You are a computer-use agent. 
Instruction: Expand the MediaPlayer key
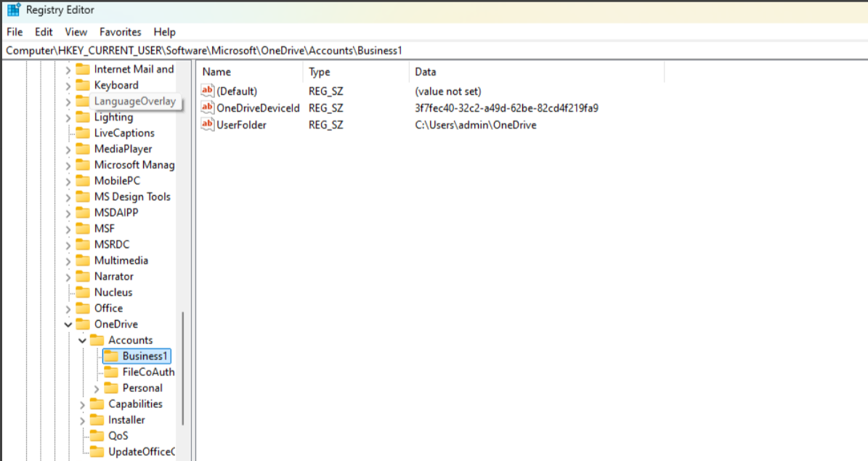[68, 150]
